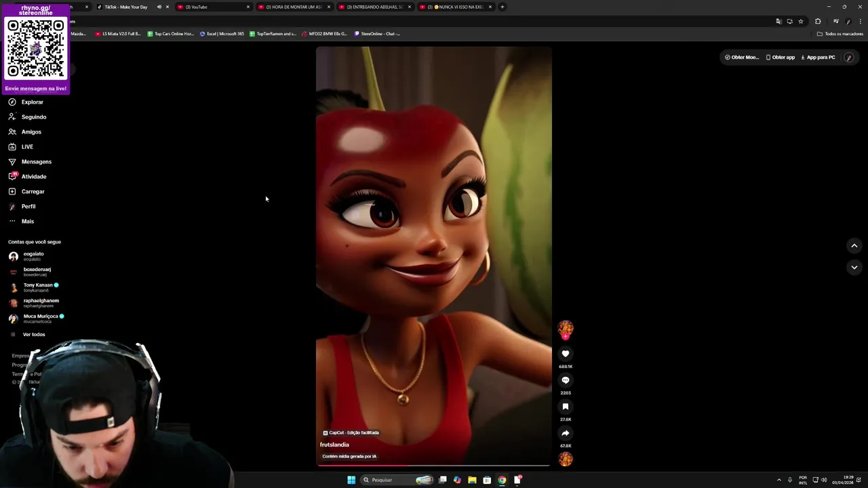Image resolution: width=868 pixels, height=488 pixels.
Task: Open Todos os marcadores folder
Action: point(840,33)
